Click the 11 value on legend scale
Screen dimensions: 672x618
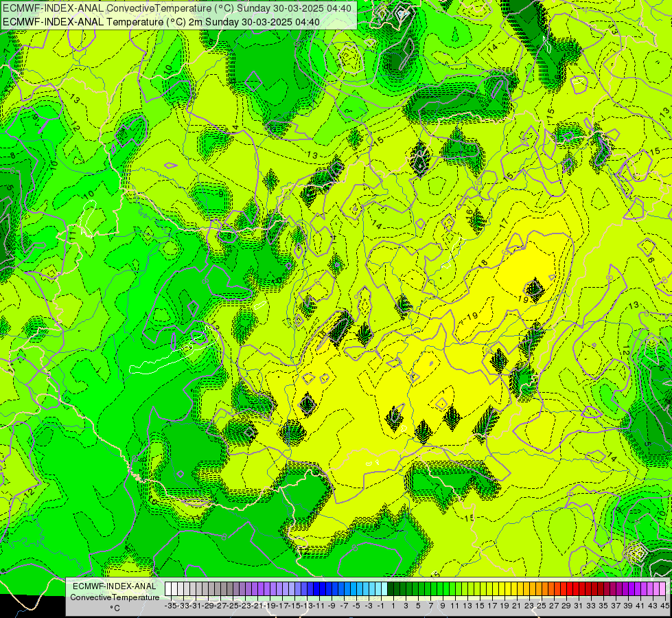[x=455, y=606]
